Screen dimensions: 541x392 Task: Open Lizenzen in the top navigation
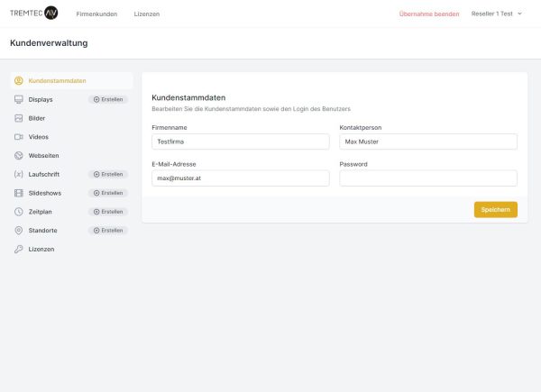(x=146, y=14)
